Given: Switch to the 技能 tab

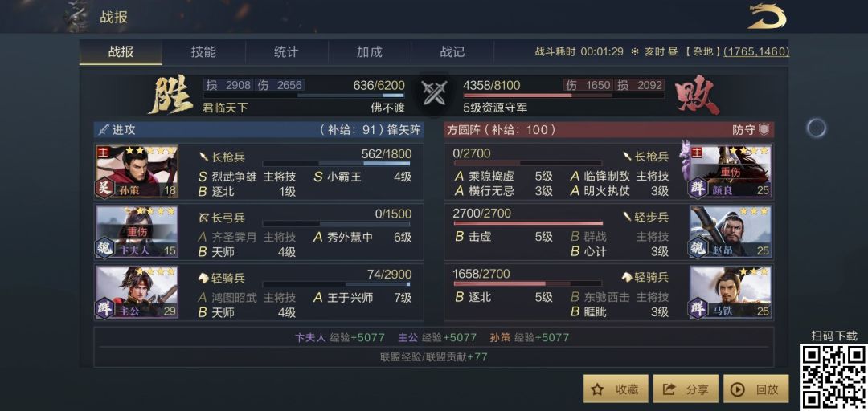Looking at the screenshot, I should (x=203, y=52).
